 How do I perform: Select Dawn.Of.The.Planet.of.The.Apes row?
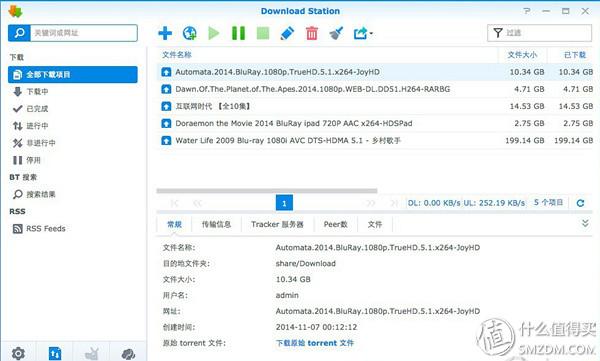[x=375, y=89]
